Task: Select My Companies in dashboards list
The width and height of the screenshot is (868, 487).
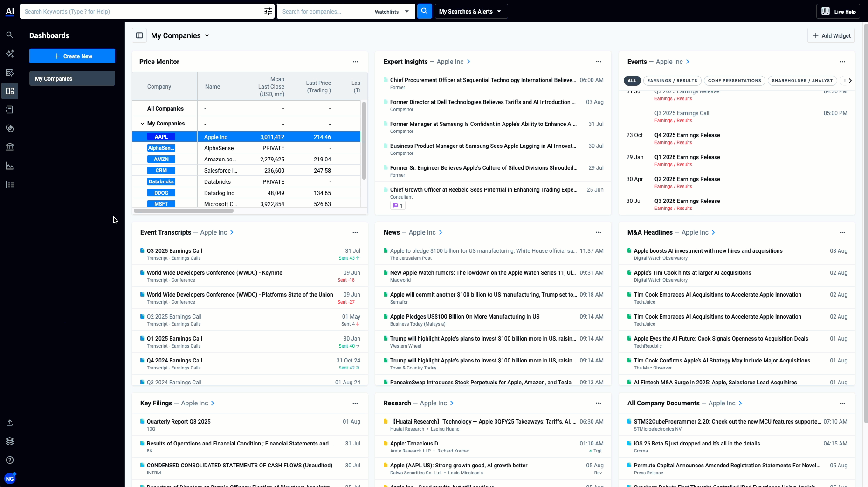Action: click(x=72, y=79)
